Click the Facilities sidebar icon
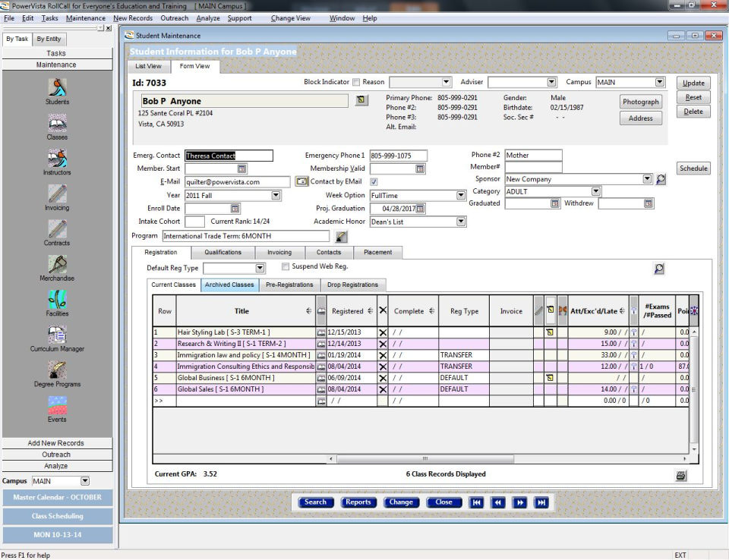 [57, 300]
